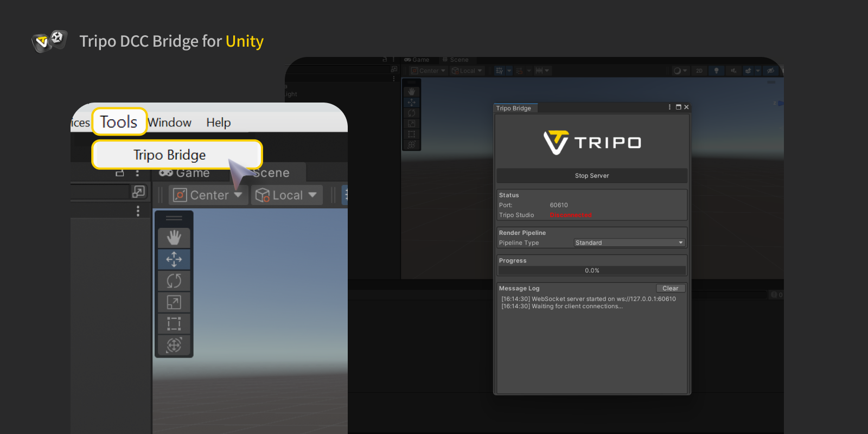Choose Tripo Bridge from the Tools menu
868x434 pixels.
tap(170, 155)
